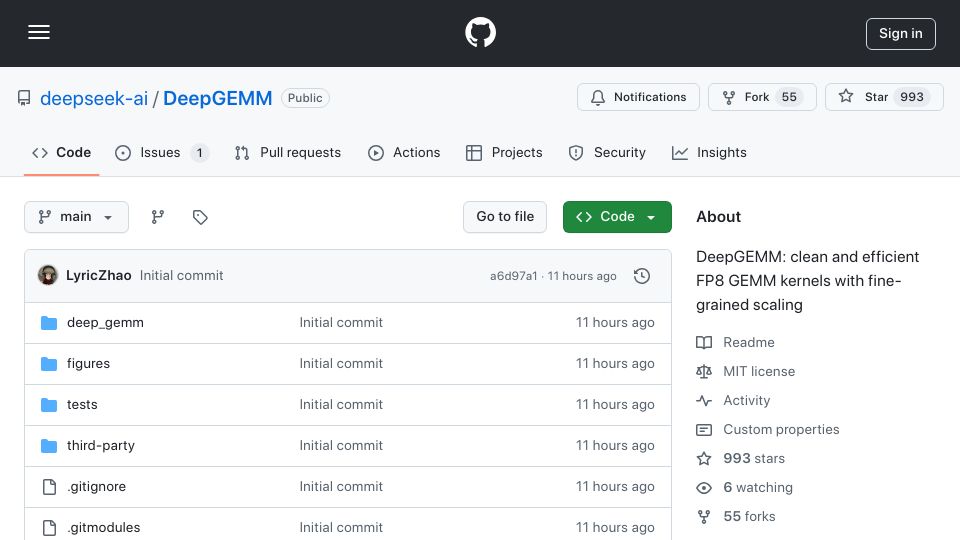This screenshot has height=540, width=960.
Task: Click the Notifications bell button
Action: 638,97
